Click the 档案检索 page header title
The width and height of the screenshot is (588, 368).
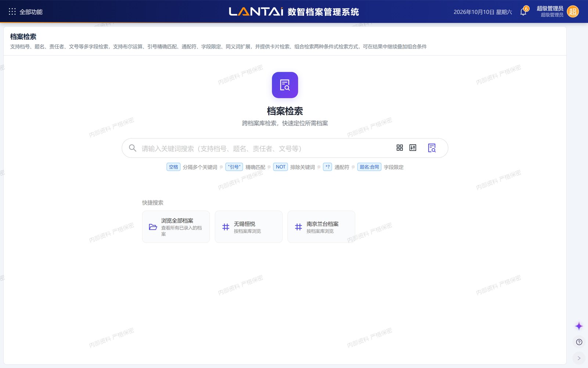pyautogui.click(x=23, y=37)
